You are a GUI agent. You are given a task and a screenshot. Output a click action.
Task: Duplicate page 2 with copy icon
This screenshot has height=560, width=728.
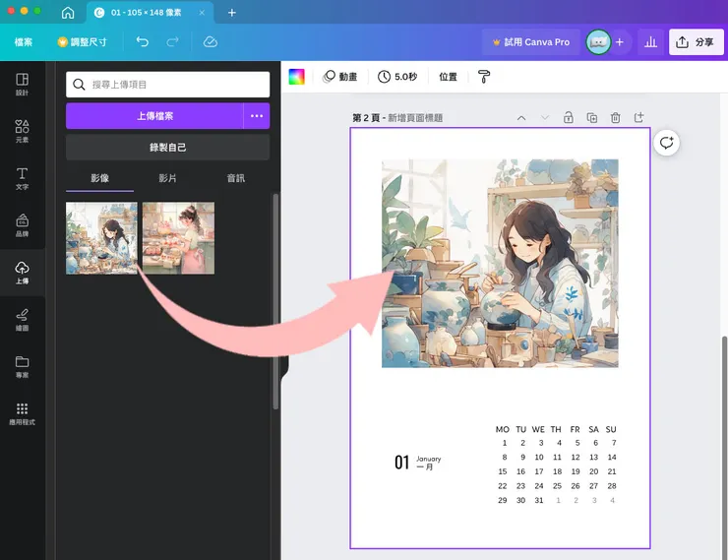(592, 117)
